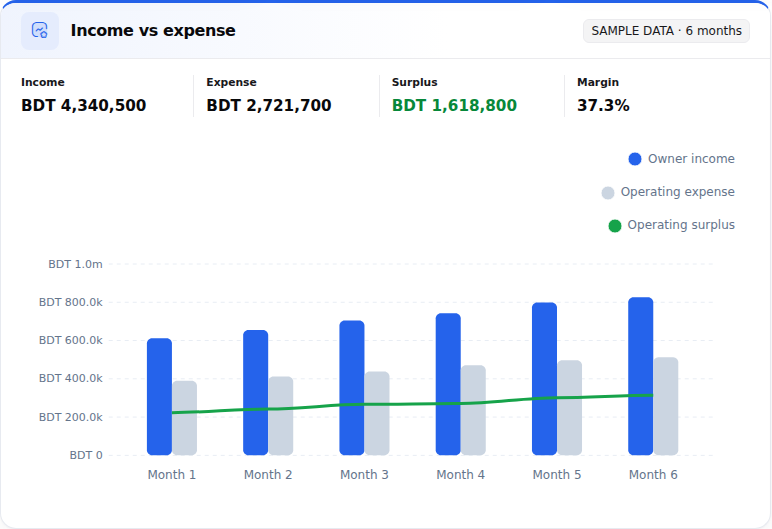Select the Month 2 blue income bar
Screen dimensions: 772x529
point(256,393)
